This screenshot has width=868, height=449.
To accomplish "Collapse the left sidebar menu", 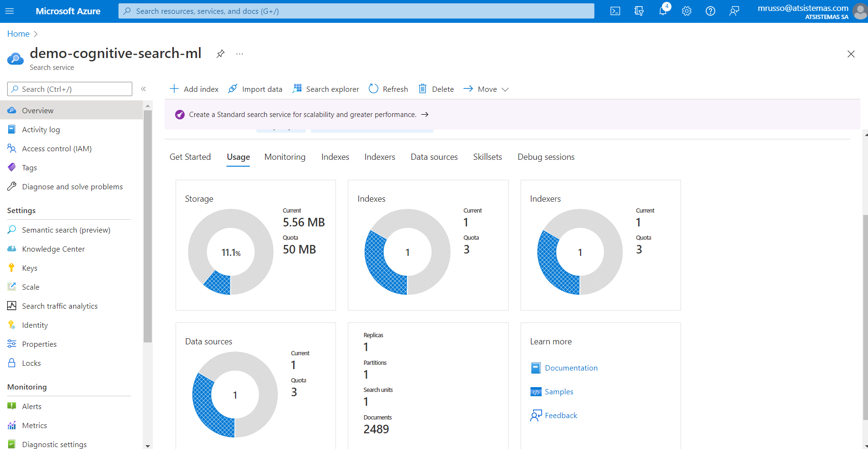I will pos(143,89).
